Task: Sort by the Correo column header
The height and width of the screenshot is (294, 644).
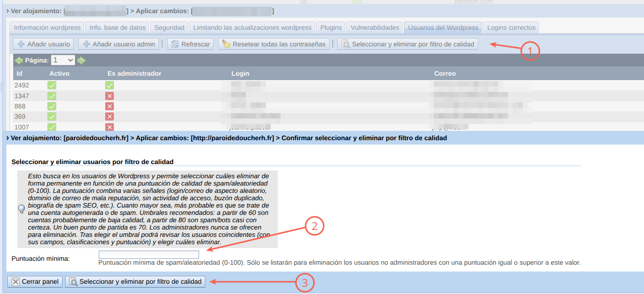Action: 445,73
